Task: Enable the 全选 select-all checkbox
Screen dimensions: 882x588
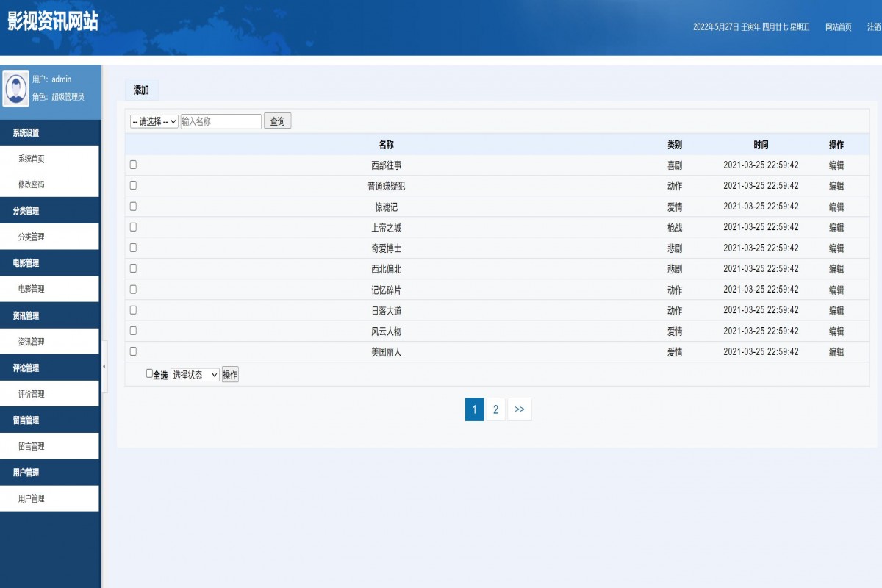Action: (x=150, y=373)
